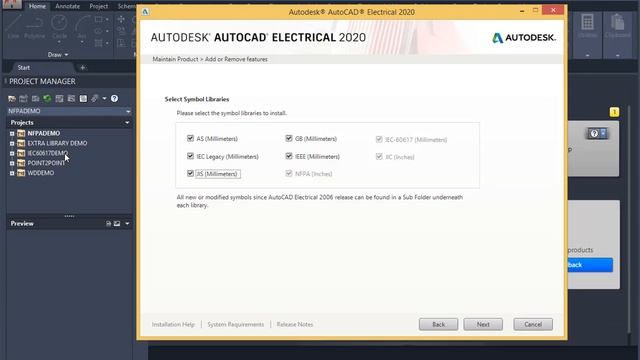Viewport: 640px width, 360px height.
Task: Select the EXTRA LIBRARY DEMO project name
Action: [57, 143]
